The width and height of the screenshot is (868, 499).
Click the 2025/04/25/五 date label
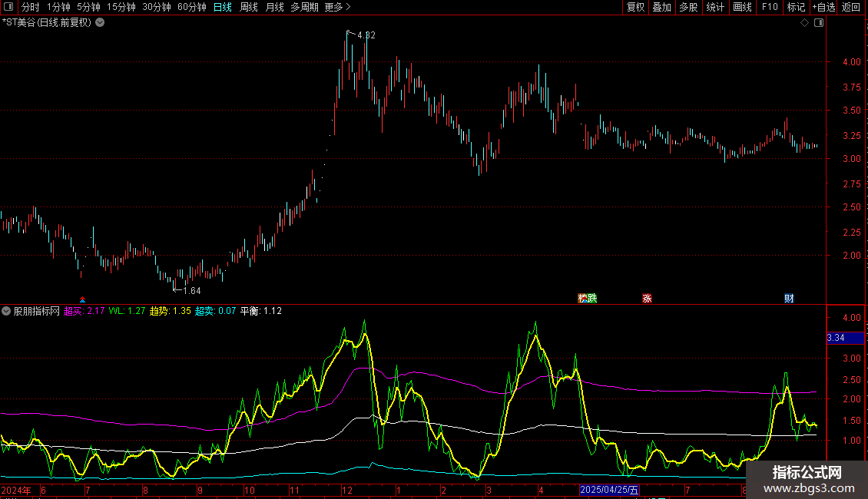click(x=609, y=490)
